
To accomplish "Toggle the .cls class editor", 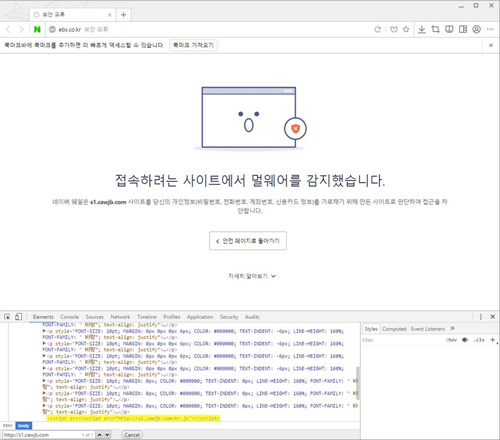I will click(x=479, y=340).
